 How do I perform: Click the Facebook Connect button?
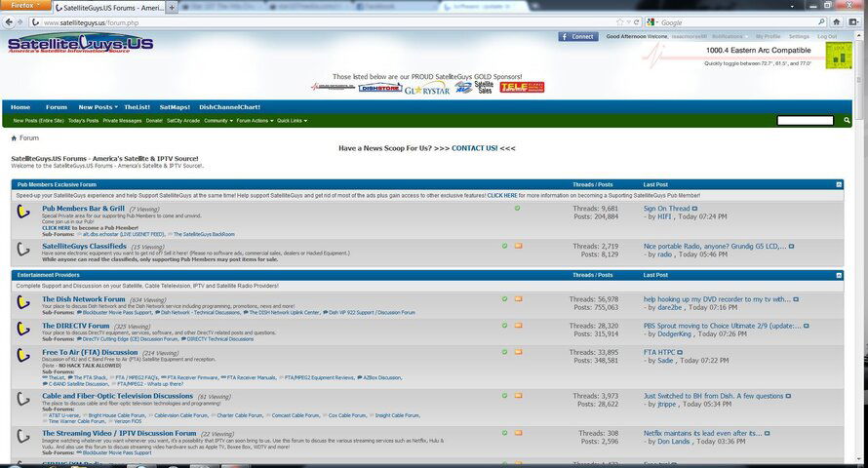pyautogui.click(x=578, y=36)
